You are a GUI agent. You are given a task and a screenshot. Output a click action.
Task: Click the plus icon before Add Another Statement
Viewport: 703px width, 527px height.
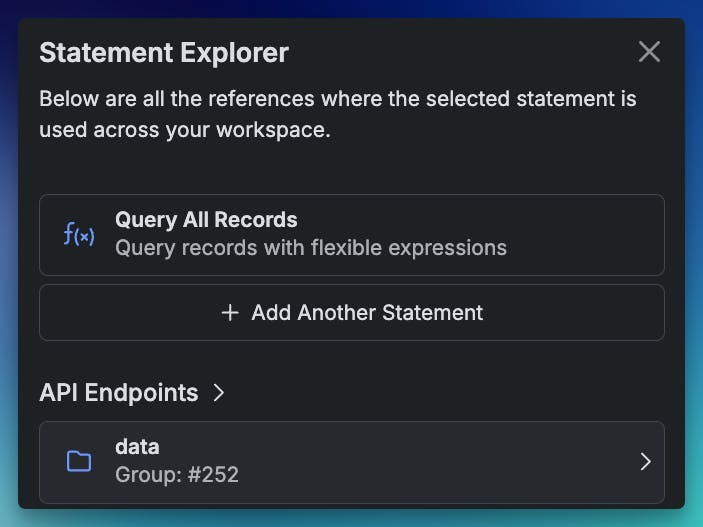[x=230, y=313]
